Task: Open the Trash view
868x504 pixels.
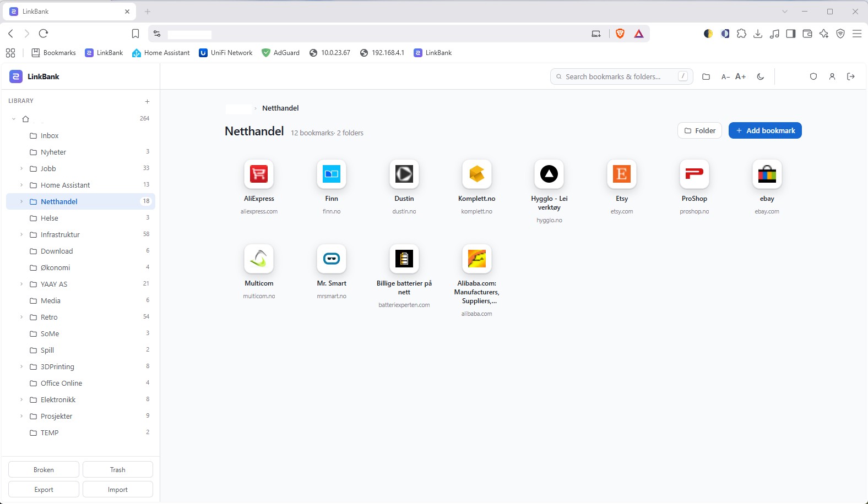Action: tap(118, 470)
